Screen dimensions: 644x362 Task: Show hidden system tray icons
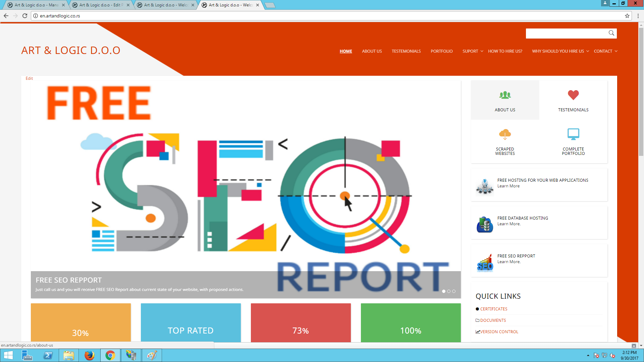tap(588, 355)
